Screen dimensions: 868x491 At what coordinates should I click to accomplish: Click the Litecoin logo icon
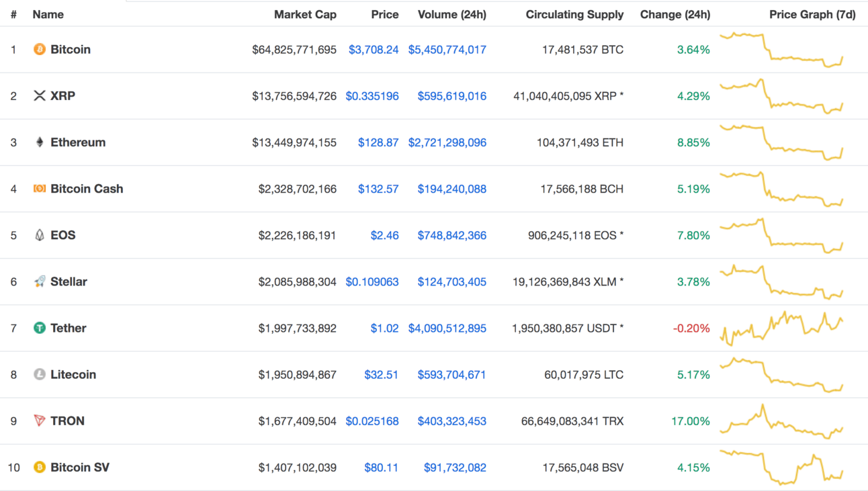[x=40, y=374]
